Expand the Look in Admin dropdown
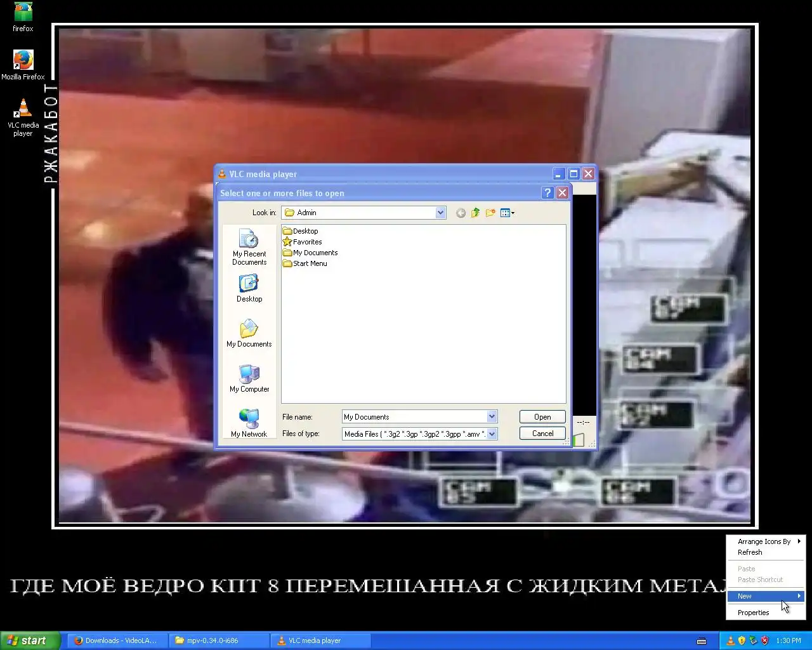The image size is (812, 650). [x=441, y=213]
